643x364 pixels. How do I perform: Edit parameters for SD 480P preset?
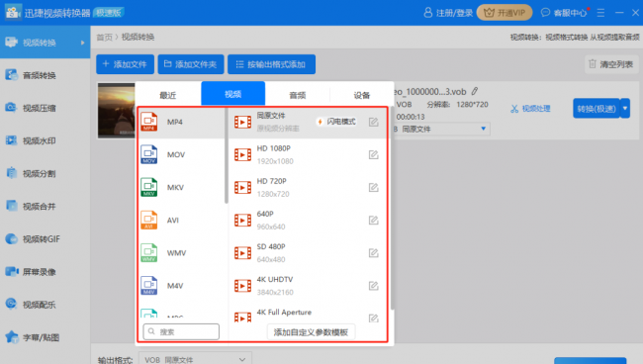pyautogui.click(x=373, y=253)
